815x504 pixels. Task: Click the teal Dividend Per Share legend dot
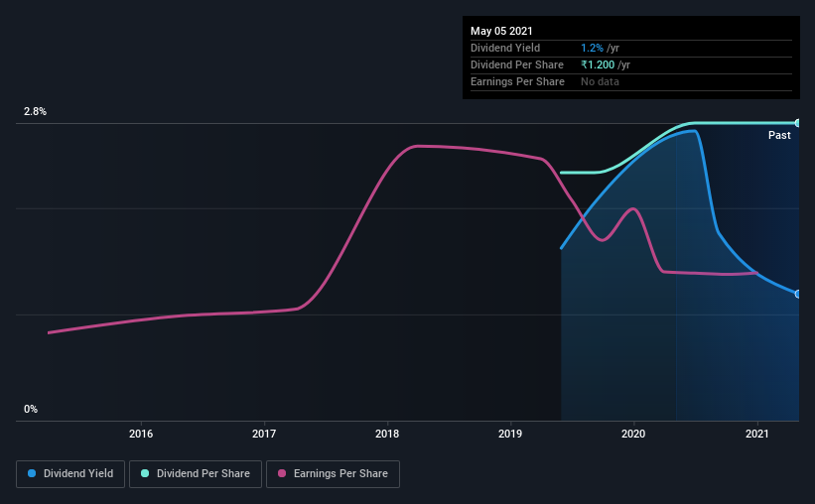point(145,473)
